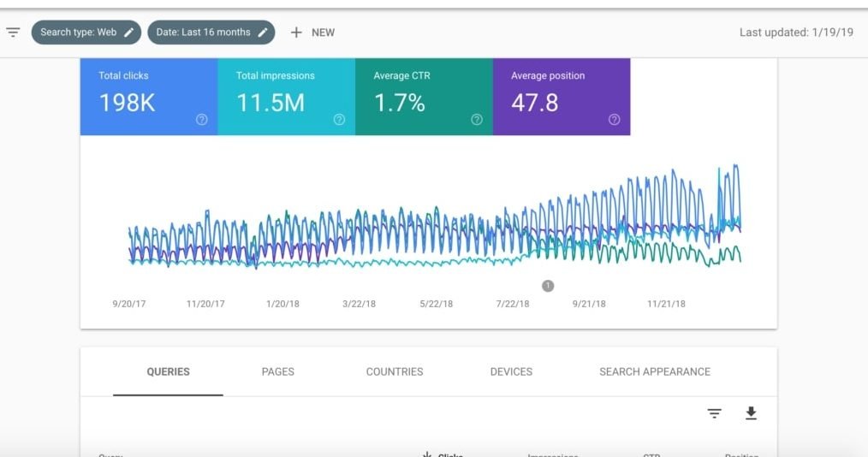Switch to the COUNTRIES tab
The image size is (868, 457).
395,371
